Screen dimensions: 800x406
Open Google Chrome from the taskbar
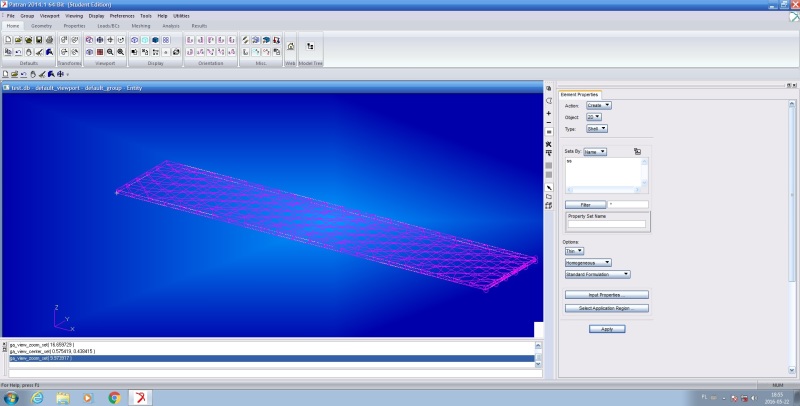114,398
